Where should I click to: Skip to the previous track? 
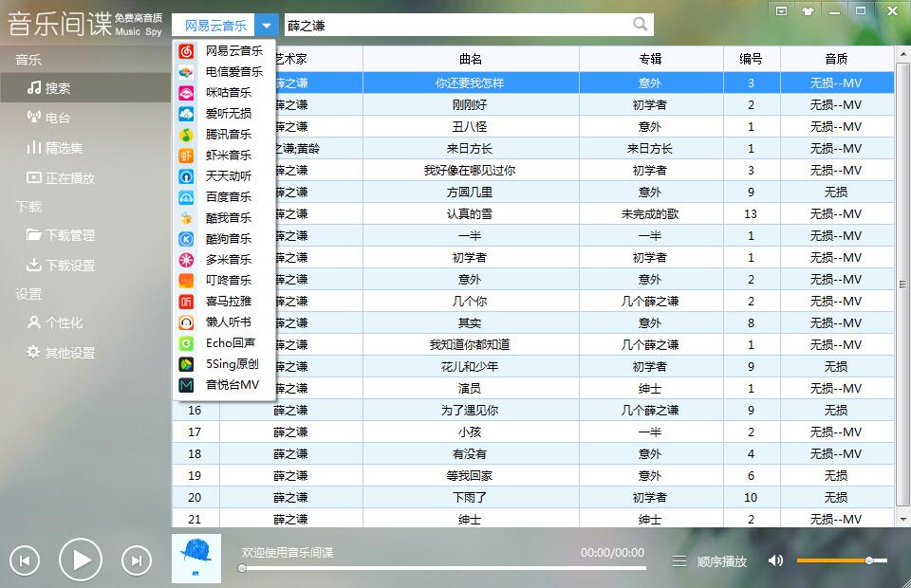[25, 560]
